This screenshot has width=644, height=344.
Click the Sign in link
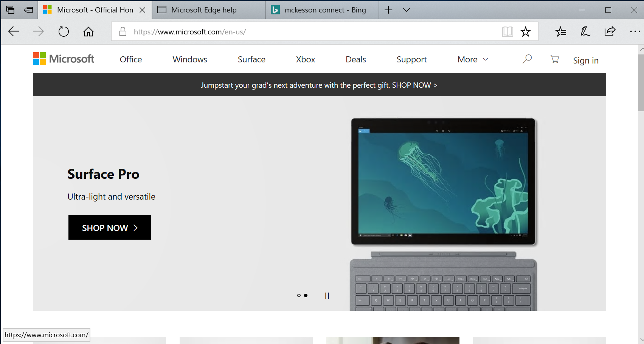click(586, 60)
